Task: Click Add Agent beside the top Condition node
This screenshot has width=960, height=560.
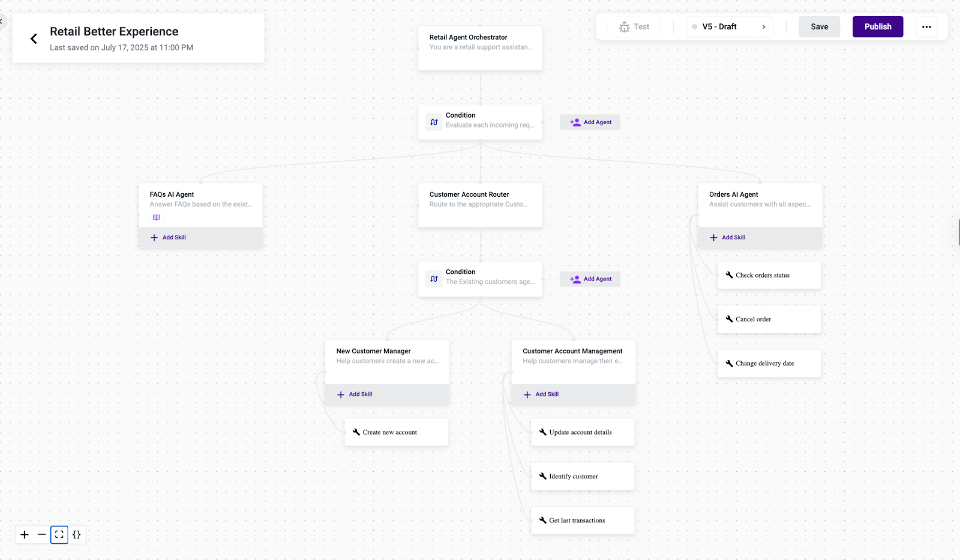Action: coord(590,122)
